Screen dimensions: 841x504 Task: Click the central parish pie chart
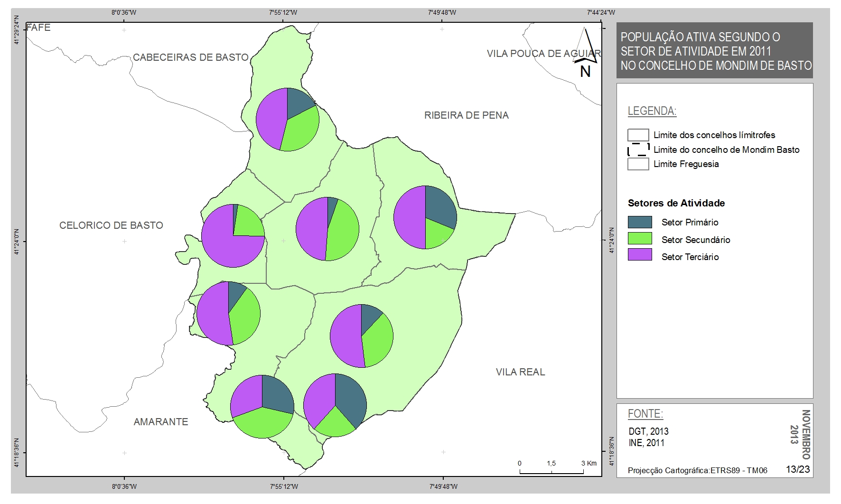[327, 229]
